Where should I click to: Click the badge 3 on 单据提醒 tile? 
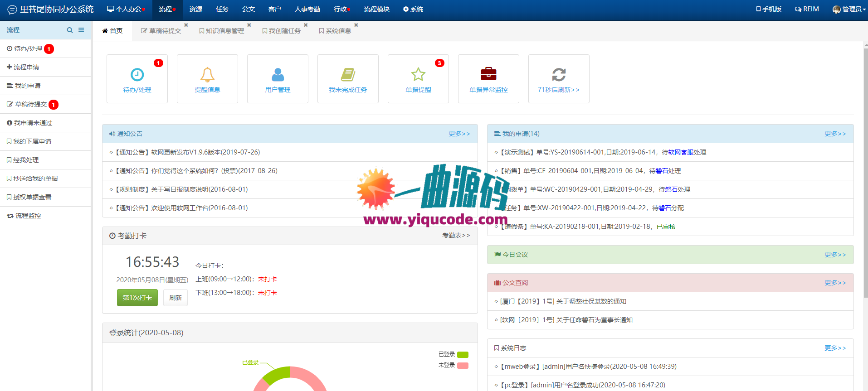pyautogui.click(x=439, y=63)
